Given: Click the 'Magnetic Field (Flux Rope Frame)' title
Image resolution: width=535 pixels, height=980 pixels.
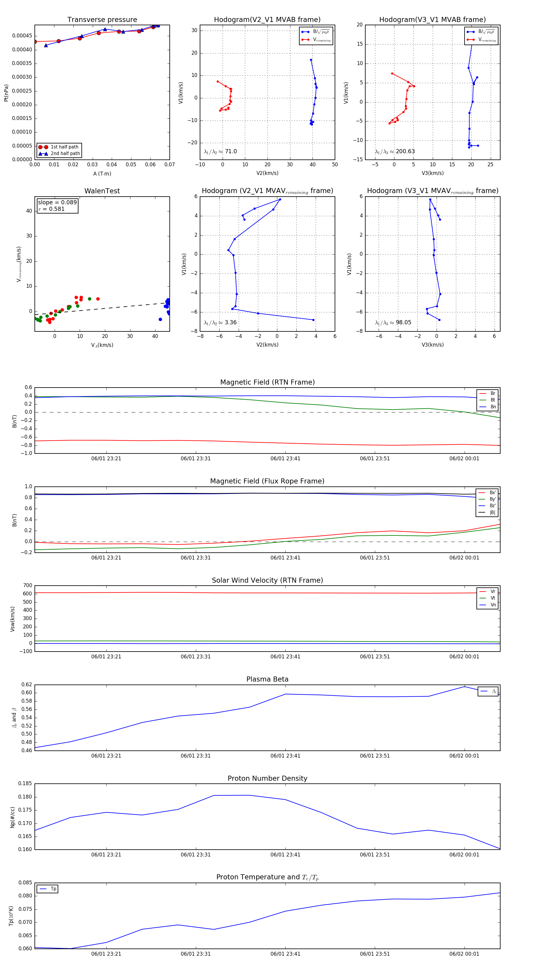Looking at the screenshot, I should pos(267,481).
